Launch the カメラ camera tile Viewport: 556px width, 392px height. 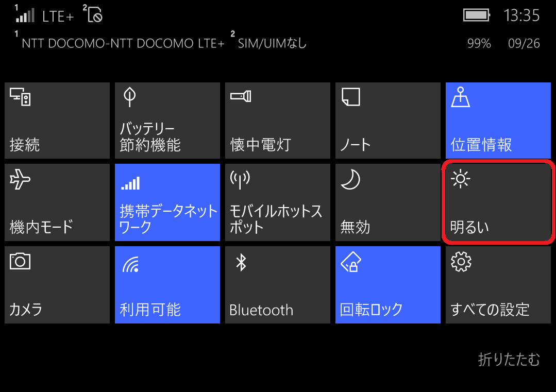pyautogui.click(x=57, y=285)
